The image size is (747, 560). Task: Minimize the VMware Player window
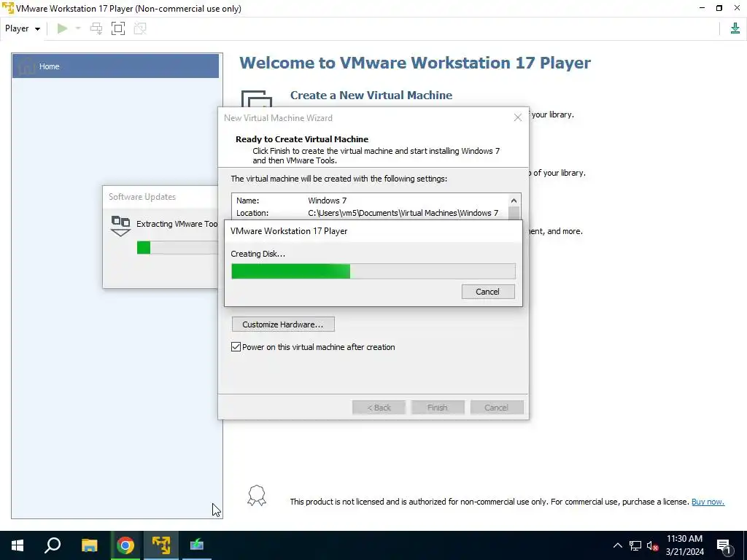pyautogui.click(x=703, y=8)
